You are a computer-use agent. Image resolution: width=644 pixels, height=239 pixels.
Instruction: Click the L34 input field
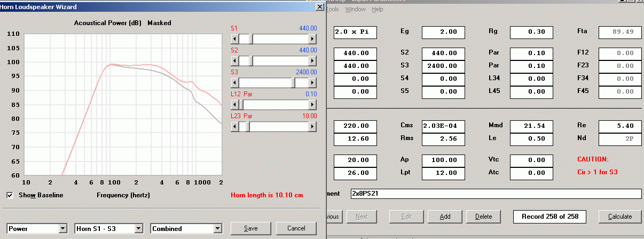coord(531,79)
